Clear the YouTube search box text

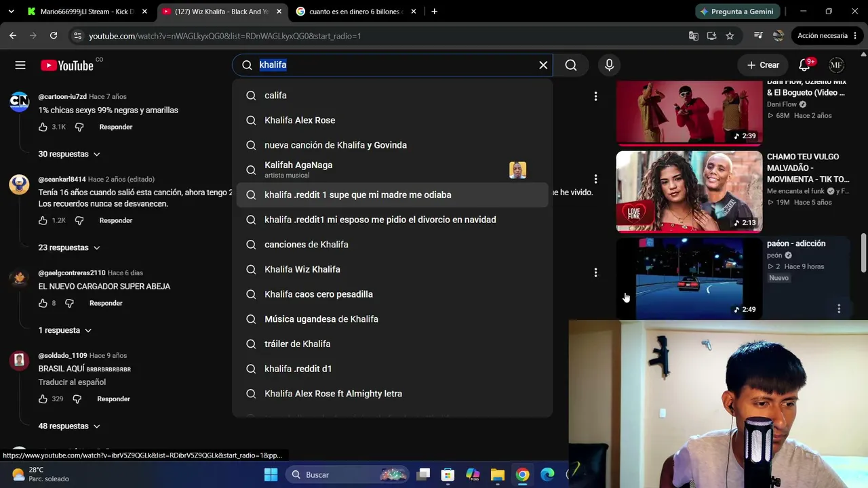coord(543,65)
